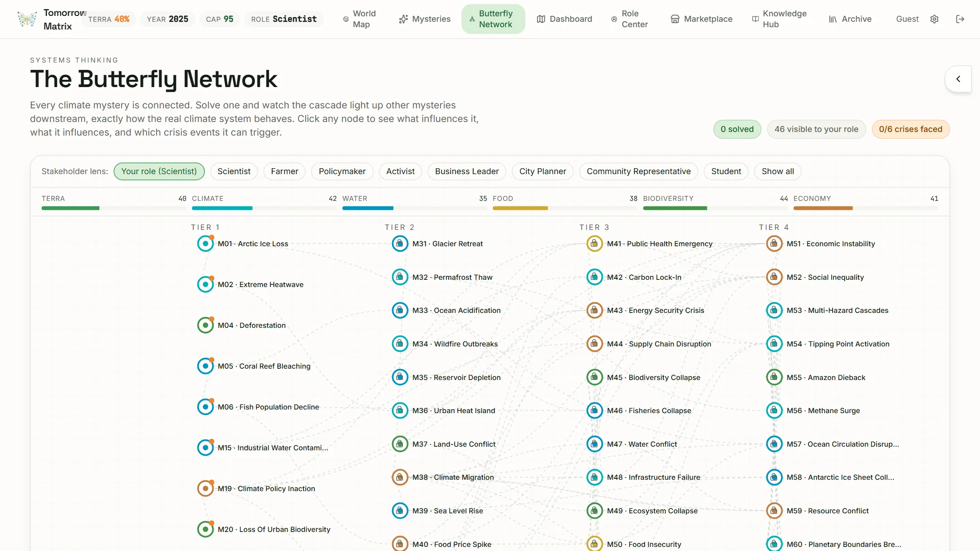Viewport: 980px width, 551px height.
Task: Click locked M33 Ocean Acidification node icon
Action: pyautogui.click(x=400, y=310)
